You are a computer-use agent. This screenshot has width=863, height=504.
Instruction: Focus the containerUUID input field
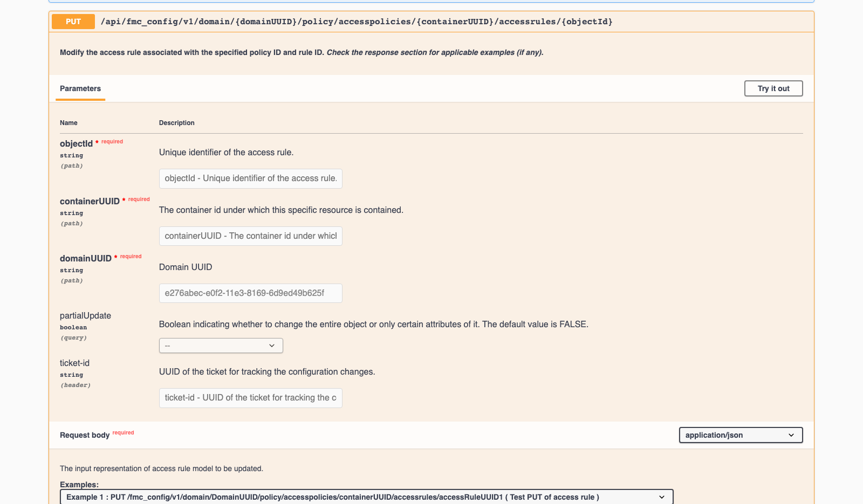[x=251, y=236]
